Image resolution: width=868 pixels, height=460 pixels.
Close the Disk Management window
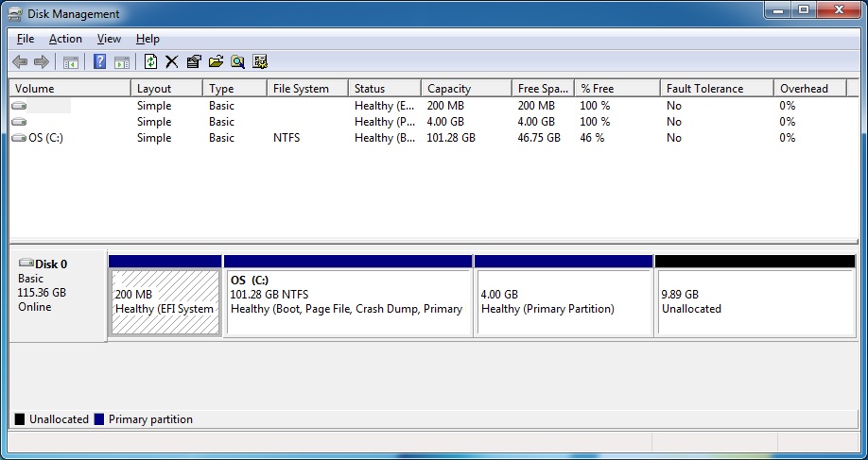[840, 10]
